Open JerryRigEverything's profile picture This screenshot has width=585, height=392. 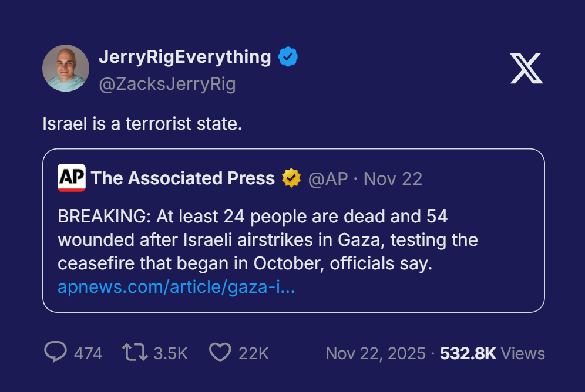point(66,68)
